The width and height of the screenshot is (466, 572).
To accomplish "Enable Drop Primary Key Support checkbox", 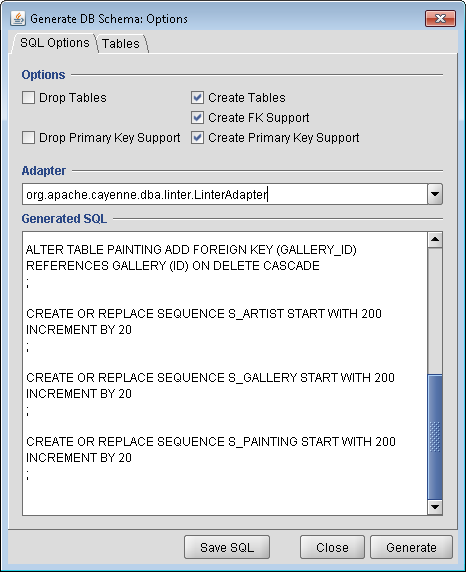I will tap(28, 138).
